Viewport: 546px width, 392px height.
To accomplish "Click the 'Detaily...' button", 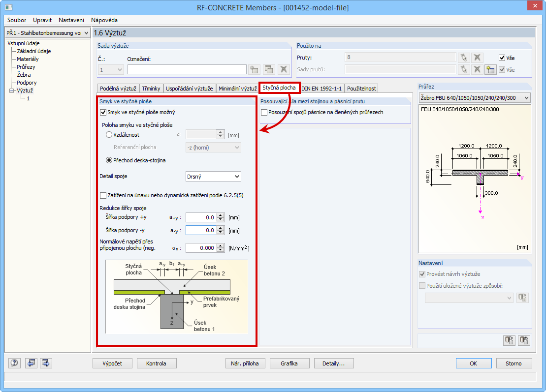I will pos(334,363).
